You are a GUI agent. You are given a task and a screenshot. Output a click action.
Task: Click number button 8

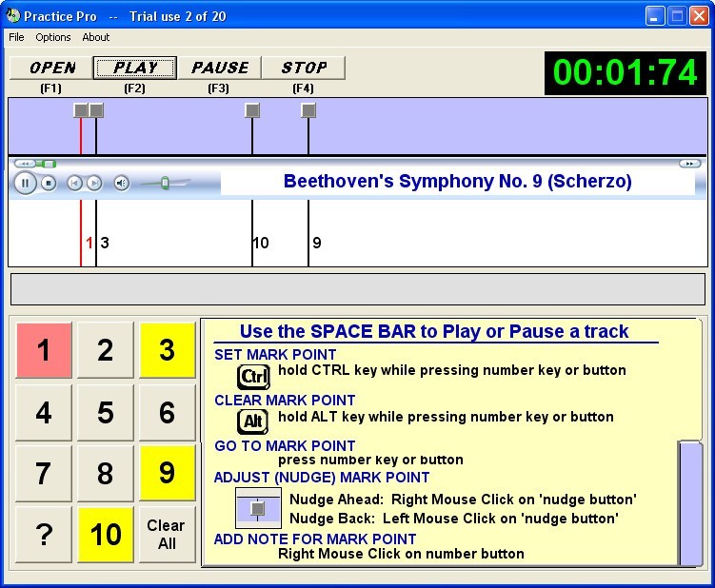coord(106,473)
